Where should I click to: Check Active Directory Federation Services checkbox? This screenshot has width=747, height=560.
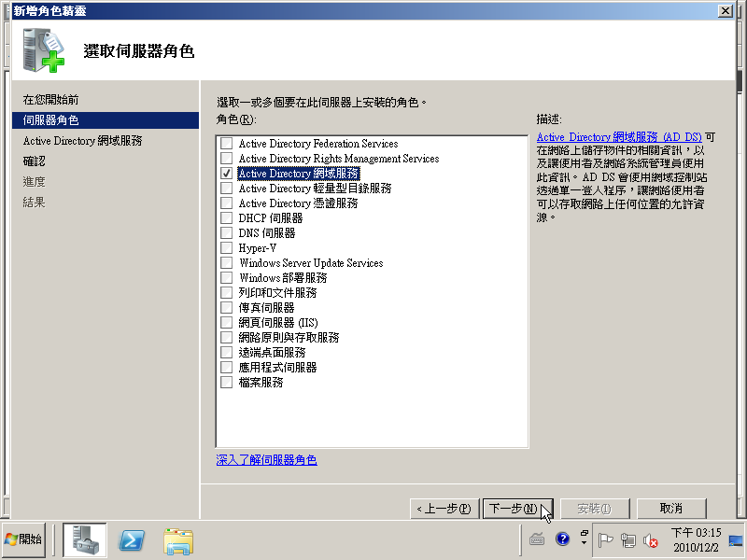tap(227, 144)
